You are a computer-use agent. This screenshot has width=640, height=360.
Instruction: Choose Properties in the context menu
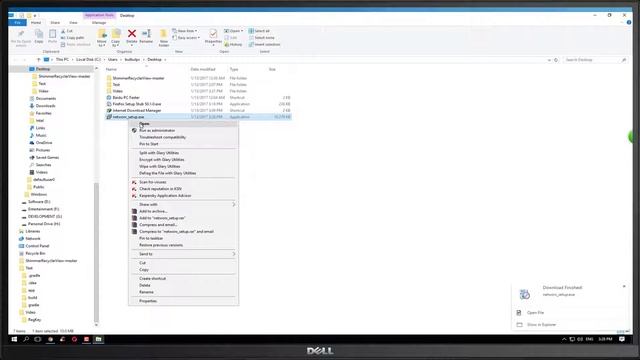183,301
